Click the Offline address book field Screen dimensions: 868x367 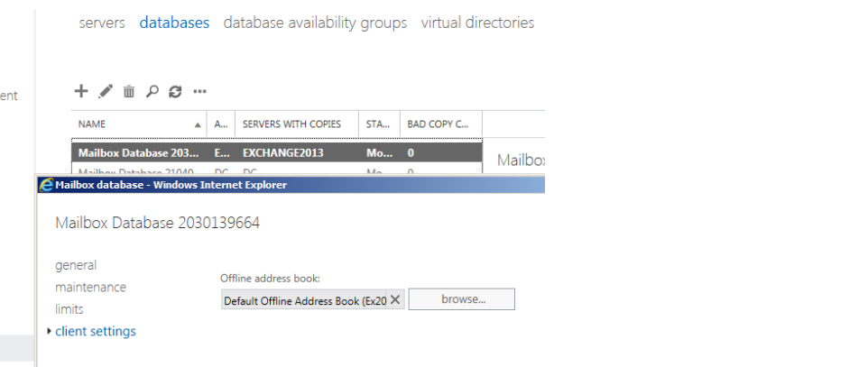coord(304,300)
